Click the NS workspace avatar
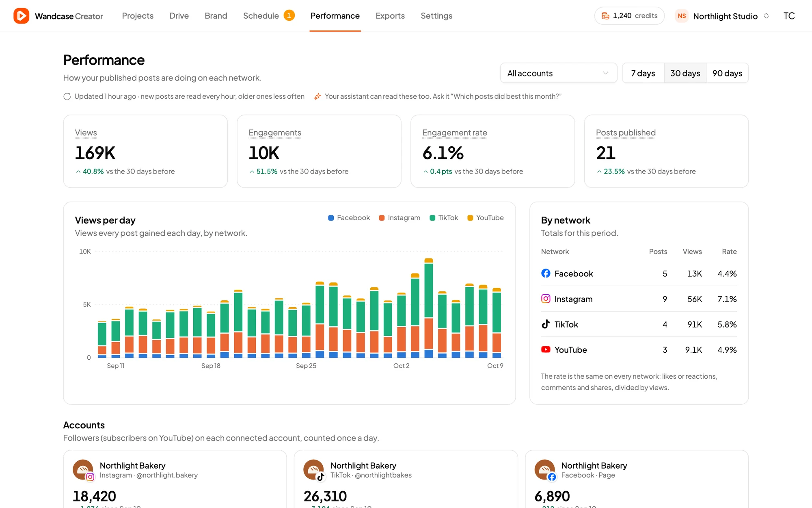The width and height of the screenshot is (812, 508). tap(682, 16)
